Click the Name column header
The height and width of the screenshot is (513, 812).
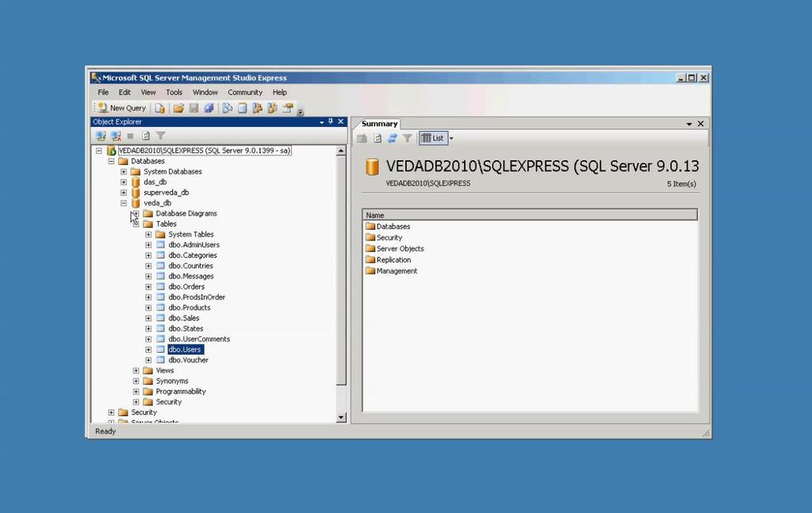[x=530, y=215]
